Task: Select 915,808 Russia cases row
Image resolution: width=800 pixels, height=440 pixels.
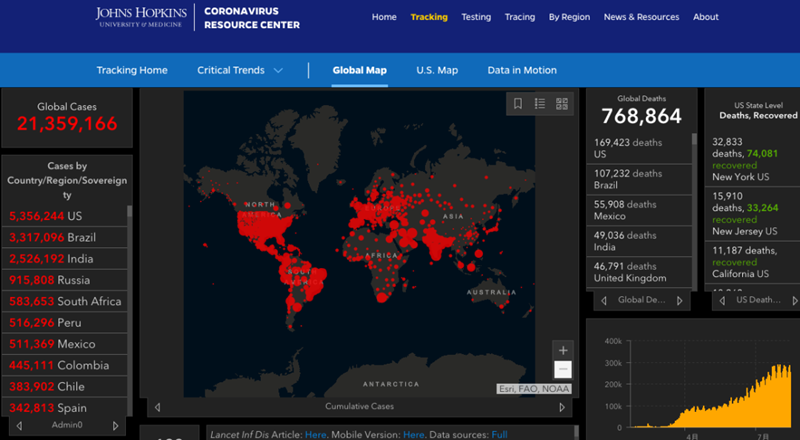Action: click(x=64, y=280)
